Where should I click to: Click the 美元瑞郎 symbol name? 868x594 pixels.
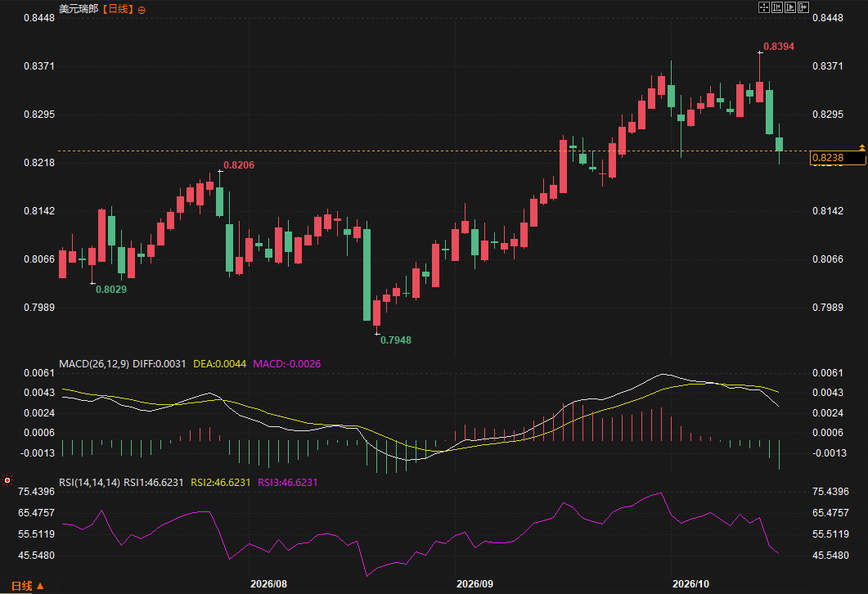click(79, 9)
